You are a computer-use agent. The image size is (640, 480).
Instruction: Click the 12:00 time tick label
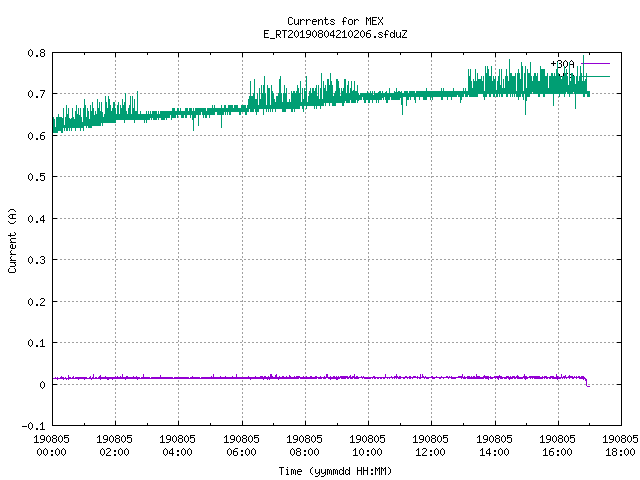[431, 452]
